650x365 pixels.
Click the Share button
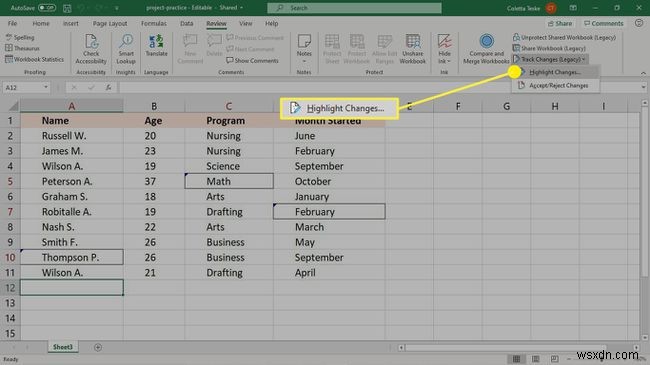[x=560, y=24]
